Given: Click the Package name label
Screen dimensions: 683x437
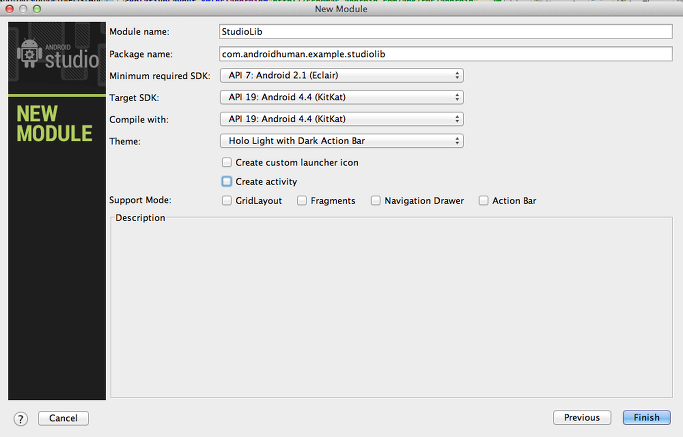Looking at the screenshot, I should pos(141,54).
